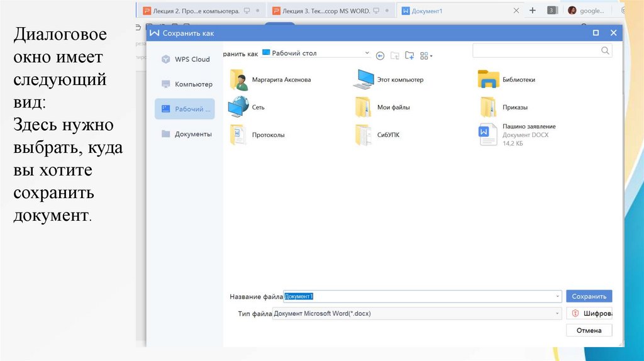Click the Отмена button
This screenshot has height=361, width=644.
click(x=589, y=330)
